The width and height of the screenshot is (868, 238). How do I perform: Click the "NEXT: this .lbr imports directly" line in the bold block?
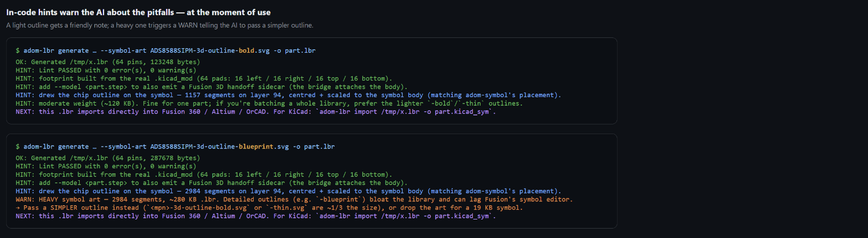[256, 112]
